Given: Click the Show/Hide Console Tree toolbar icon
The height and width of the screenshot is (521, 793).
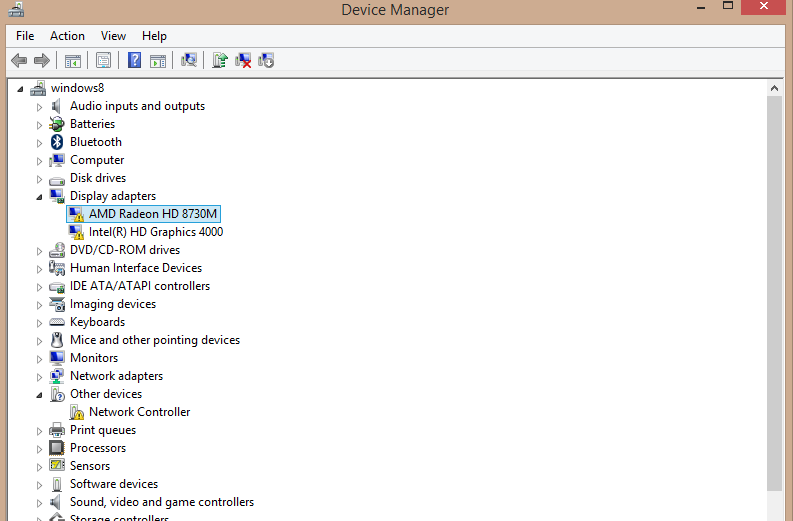Looking at the screenshot, I should (x=73, y=61).
